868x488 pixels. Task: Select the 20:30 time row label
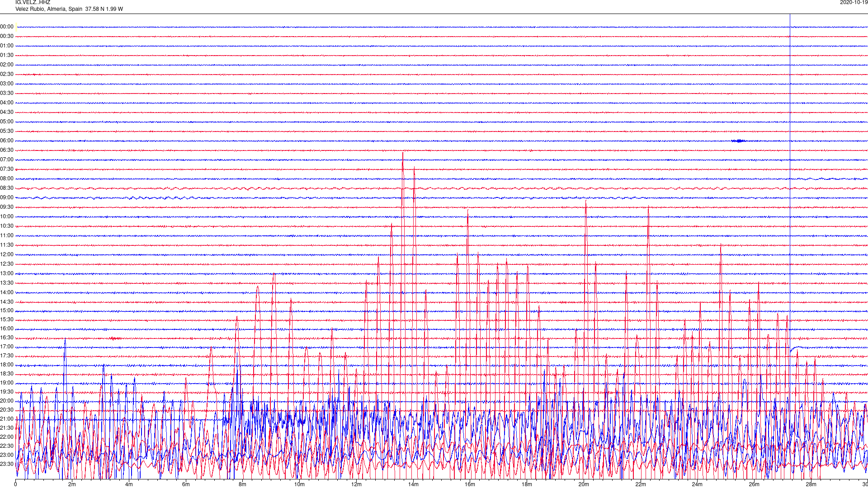(7, 410)
